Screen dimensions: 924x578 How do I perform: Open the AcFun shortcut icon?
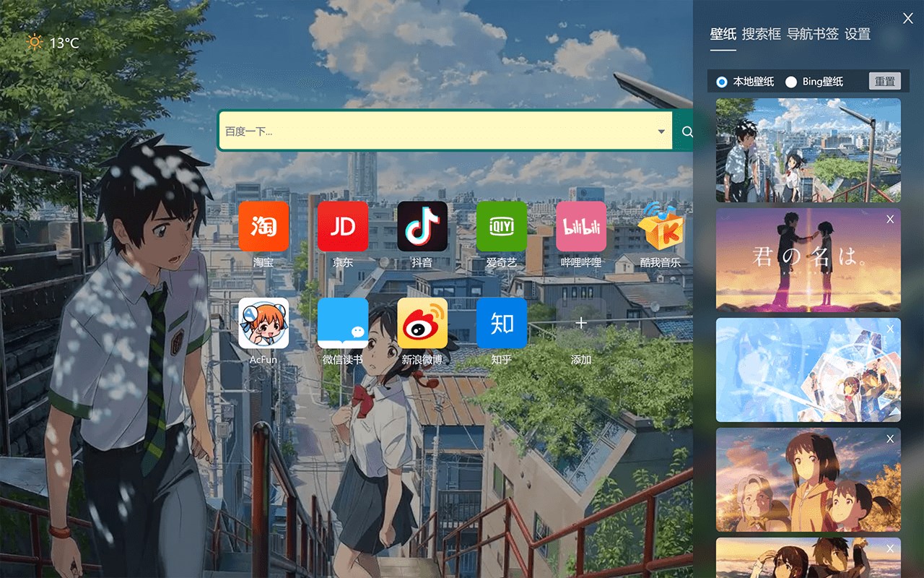tap(263, 323)
